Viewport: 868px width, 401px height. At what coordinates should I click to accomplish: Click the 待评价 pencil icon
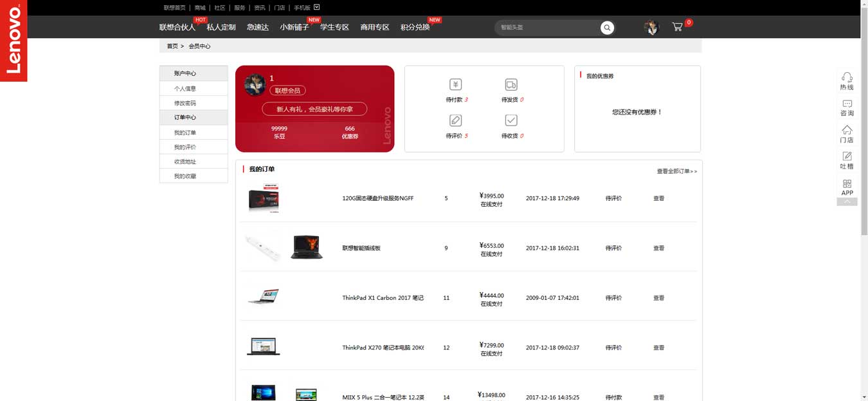(455, 120)
